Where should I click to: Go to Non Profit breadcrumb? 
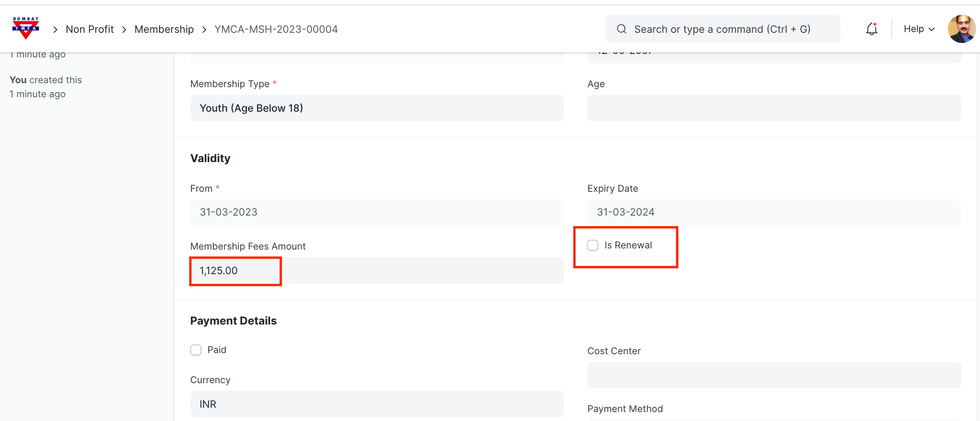90,30
